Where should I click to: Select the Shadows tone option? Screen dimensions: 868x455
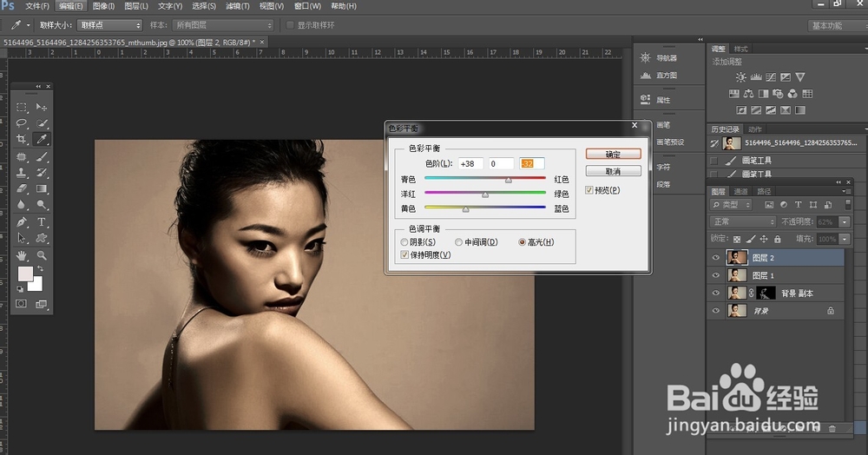[x=418, y=242]
